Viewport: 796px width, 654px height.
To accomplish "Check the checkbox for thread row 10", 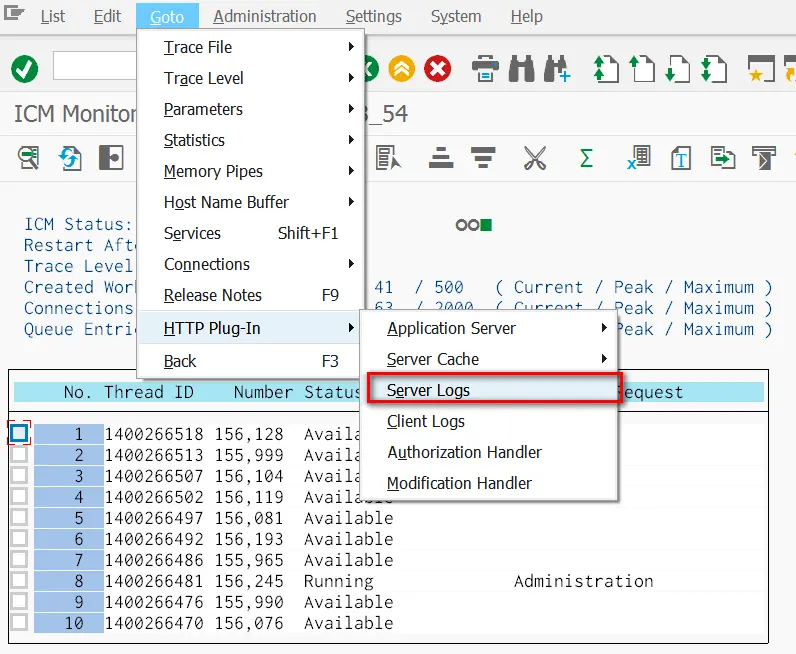I will click(x=19, y=622).
